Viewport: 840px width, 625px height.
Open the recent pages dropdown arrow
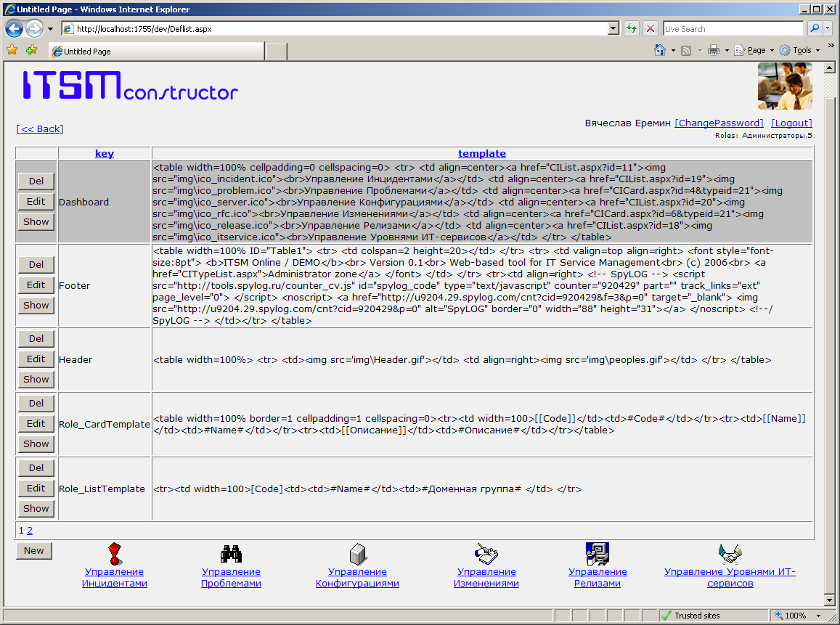(x=50, y=29)
